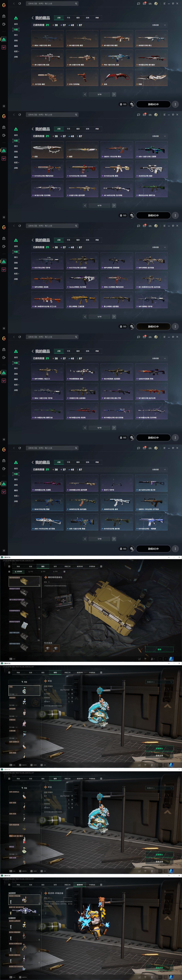Screen dimensions: 182x980
Task: Click the bottom-most icon in the page 3/18 window's left strip
Action: pyautogui.click(x=4, y=106)
